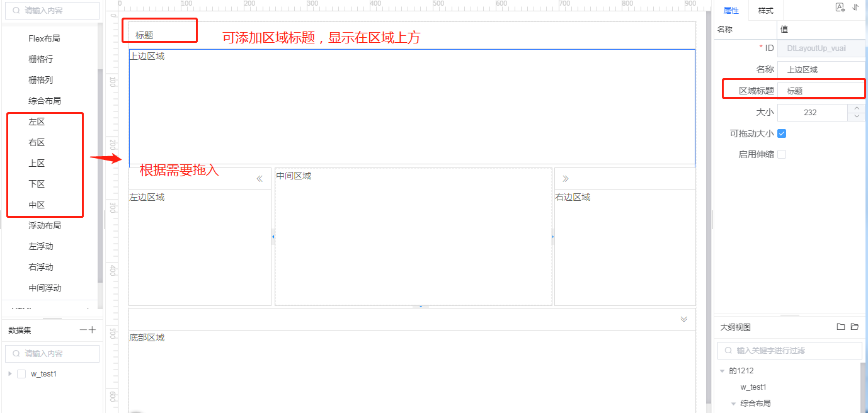Collapse the 的1212 outline node
Image resolution: width=868 pixels, height=413 pixels.
[x=722, y=371]
